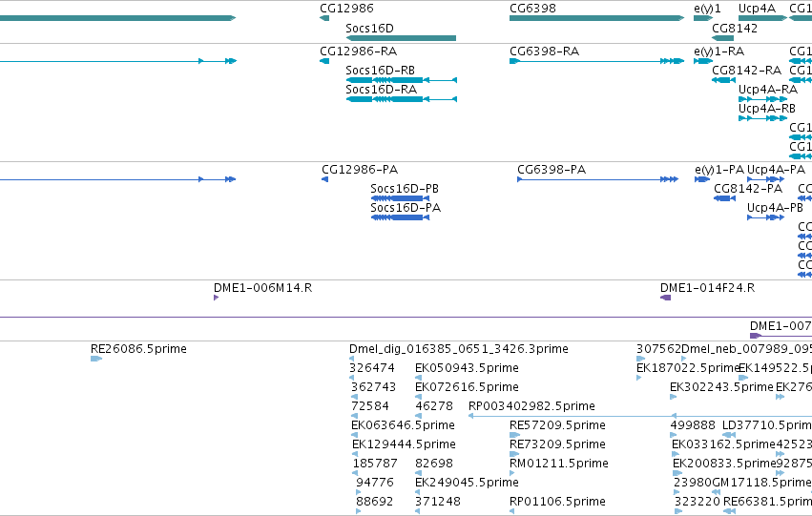Click the 94776 EST label

click(375, 483)
